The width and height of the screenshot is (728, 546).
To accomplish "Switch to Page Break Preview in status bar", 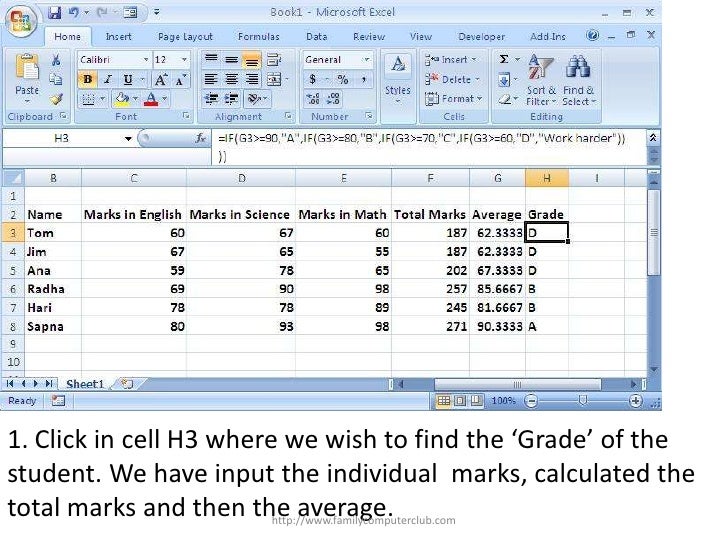I will pos(476,401).
